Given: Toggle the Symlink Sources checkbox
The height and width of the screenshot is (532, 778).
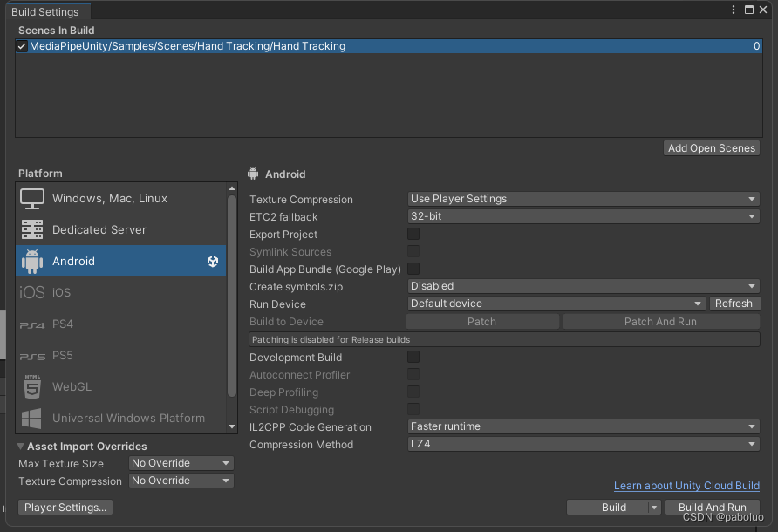Looking at the screenshot, I should coord(413,251).
